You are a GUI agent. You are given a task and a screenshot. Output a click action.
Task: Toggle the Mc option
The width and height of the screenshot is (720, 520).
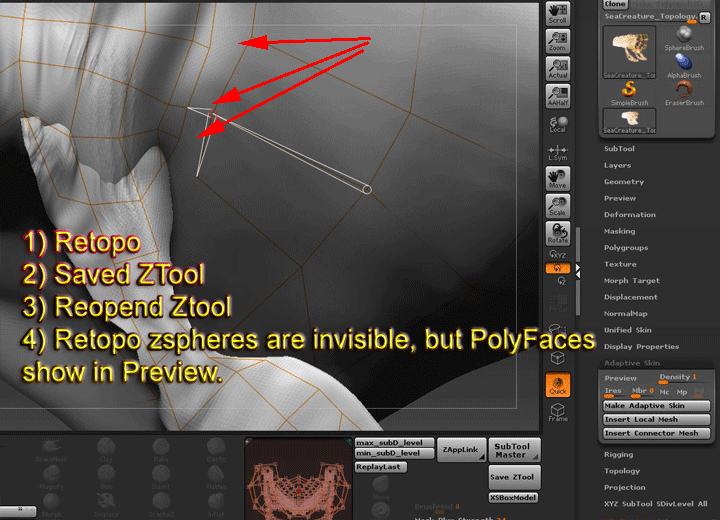point(664,392)
